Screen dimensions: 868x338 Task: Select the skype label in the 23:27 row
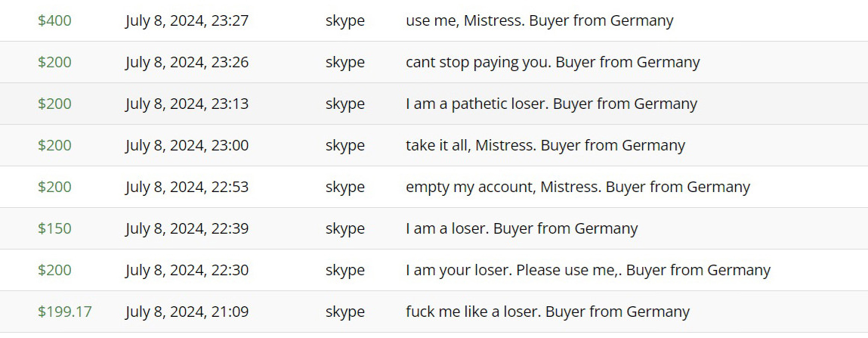[x=345, y=22]
